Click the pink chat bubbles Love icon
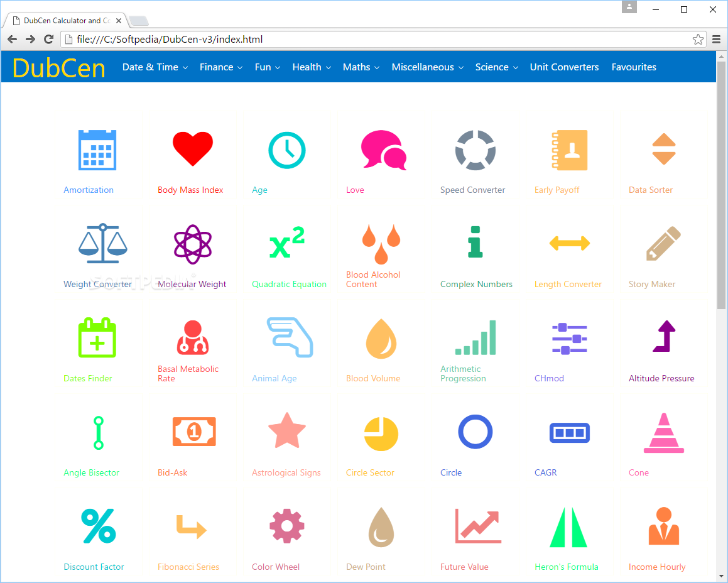 (384, 150)
